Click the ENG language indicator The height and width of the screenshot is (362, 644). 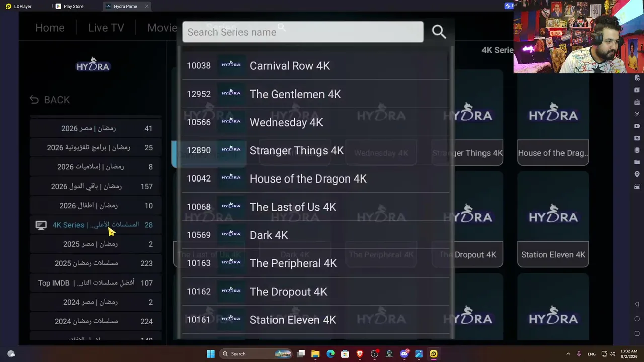pyautogui.click(x=592, y=354)
